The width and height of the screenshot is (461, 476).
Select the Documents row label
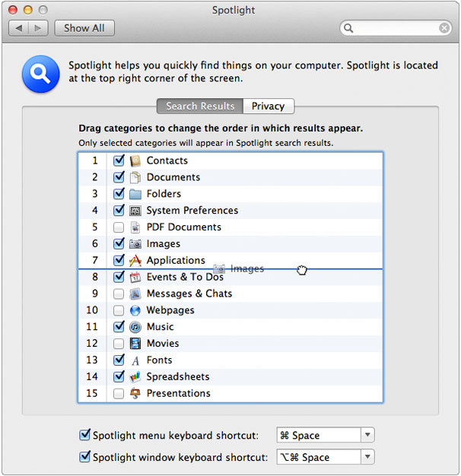[173, 177]
